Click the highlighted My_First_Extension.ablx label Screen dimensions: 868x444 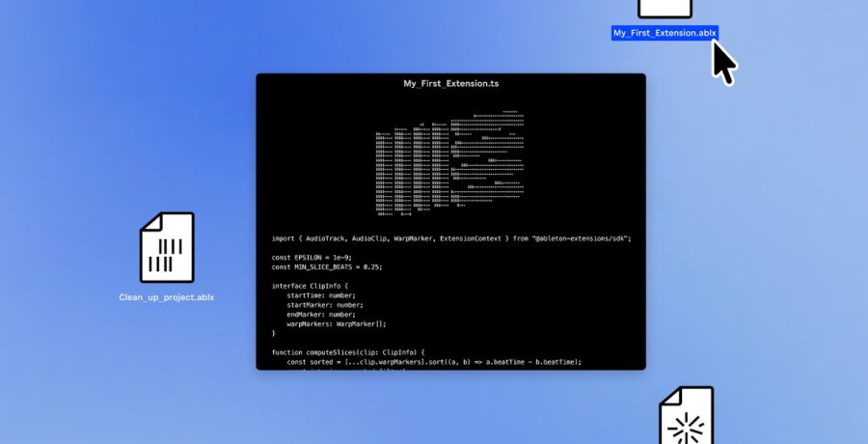[x=665, y=33]
